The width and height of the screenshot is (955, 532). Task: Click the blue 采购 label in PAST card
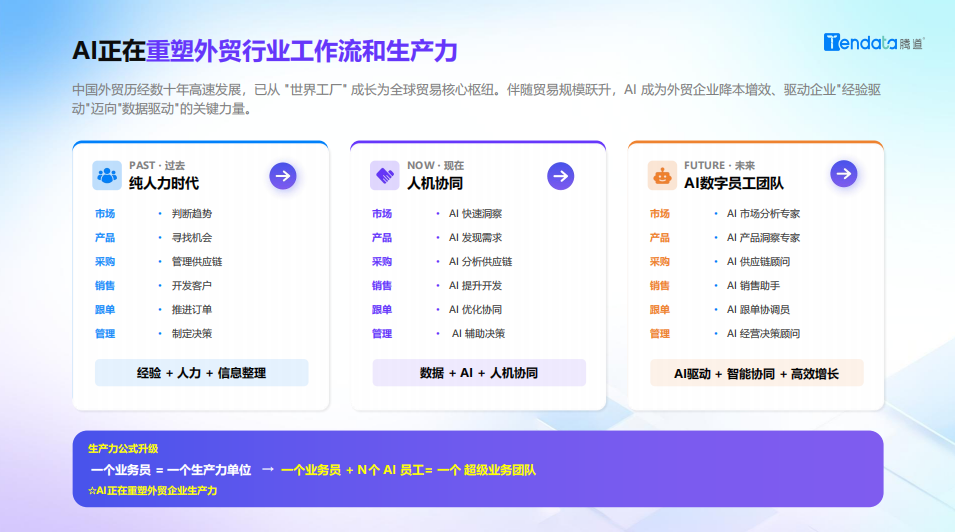point(105,261)
